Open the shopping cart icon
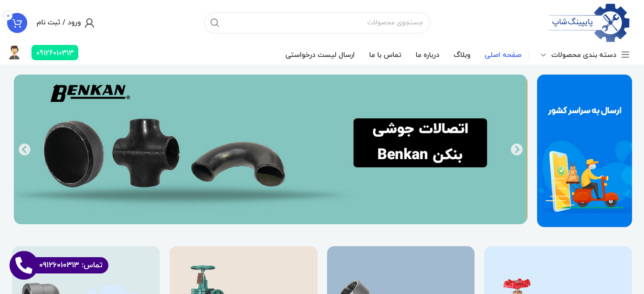The height and width of the screenshot is (294, 644). click(17, 23)
